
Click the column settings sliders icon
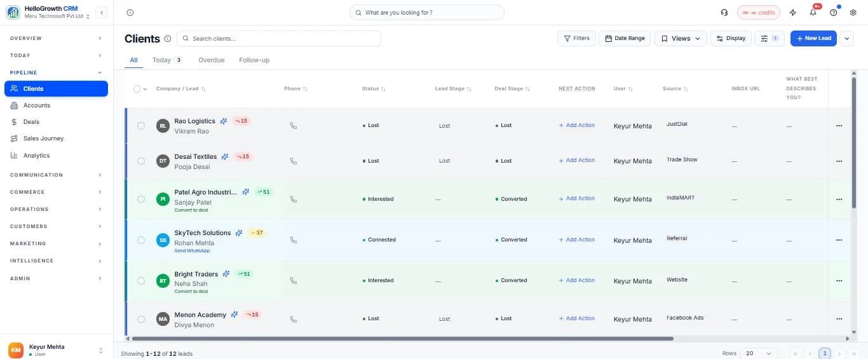pyautogui.click(x=770, y=39)
